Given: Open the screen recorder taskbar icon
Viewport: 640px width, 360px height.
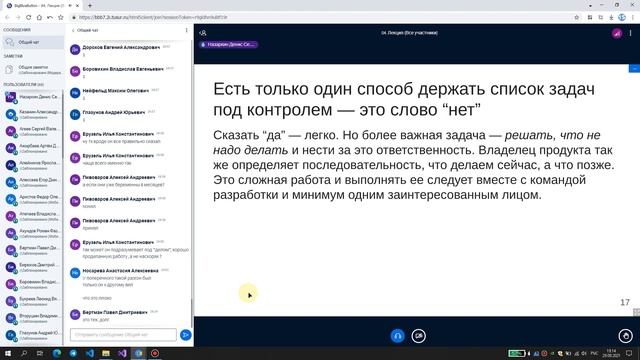Looking at the screenshot, I should [x=155, y=353].
